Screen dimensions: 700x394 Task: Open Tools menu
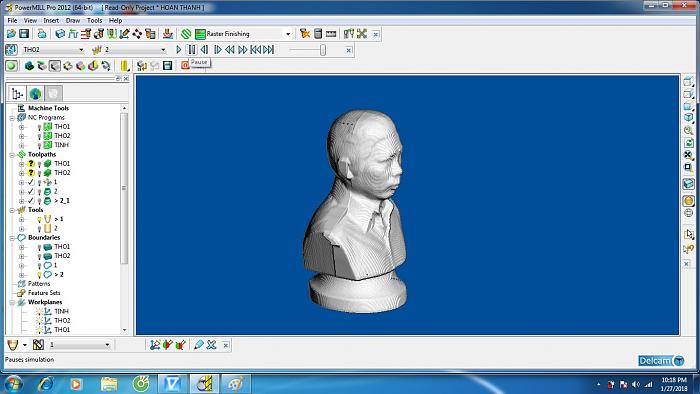click(94, 21)
